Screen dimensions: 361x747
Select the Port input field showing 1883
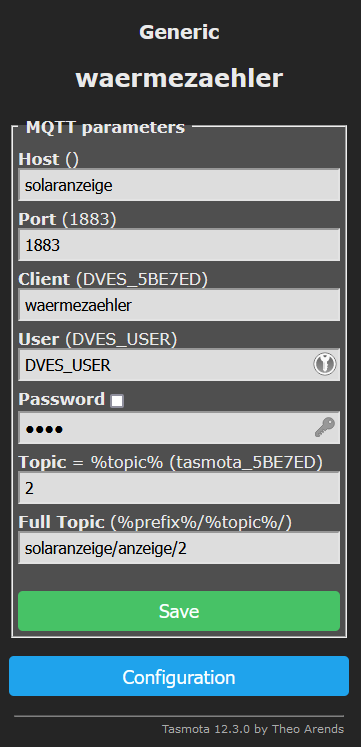click(x=179, y=245)
